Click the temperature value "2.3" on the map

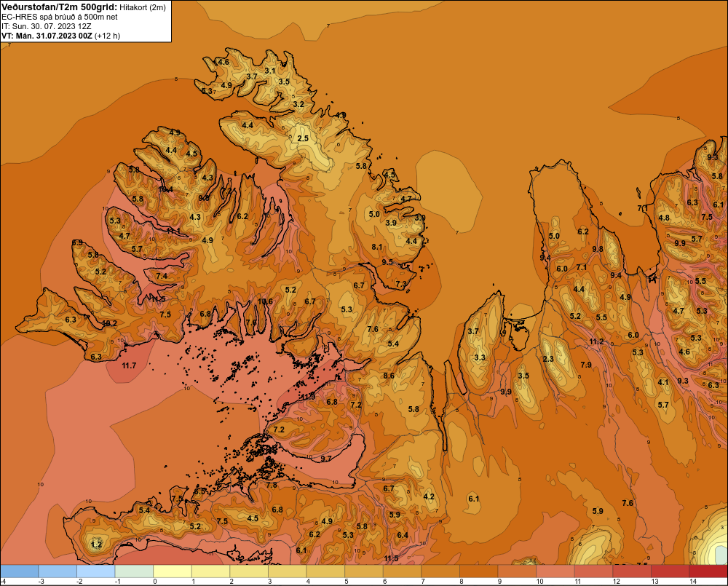(x=548, y=359)
